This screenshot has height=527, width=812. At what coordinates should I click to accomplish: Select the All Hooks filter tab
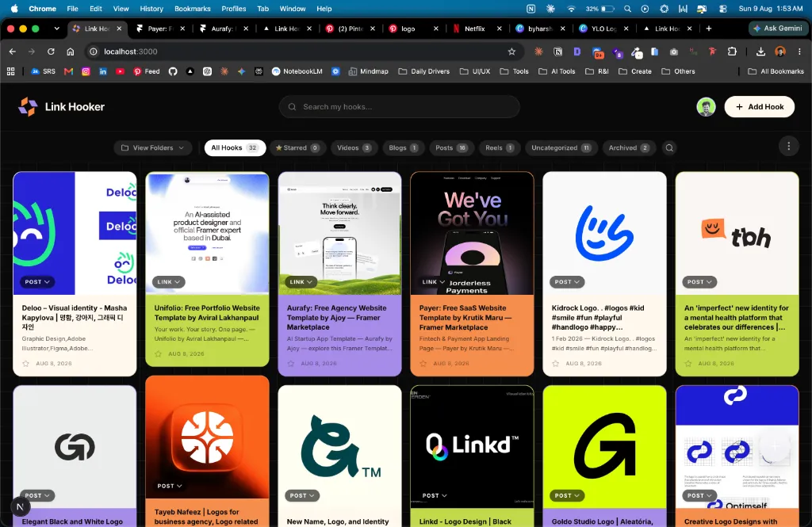tap(235, 148)
